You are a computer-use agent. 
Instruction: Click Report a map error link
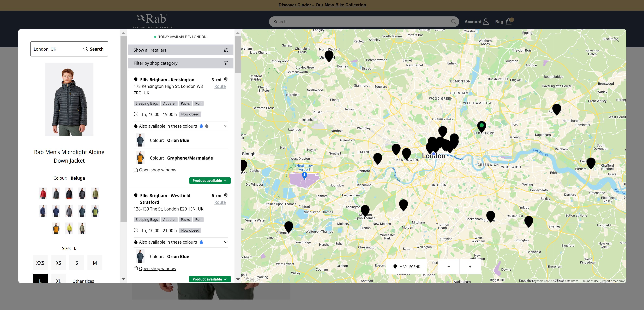[x=613, y=281]
